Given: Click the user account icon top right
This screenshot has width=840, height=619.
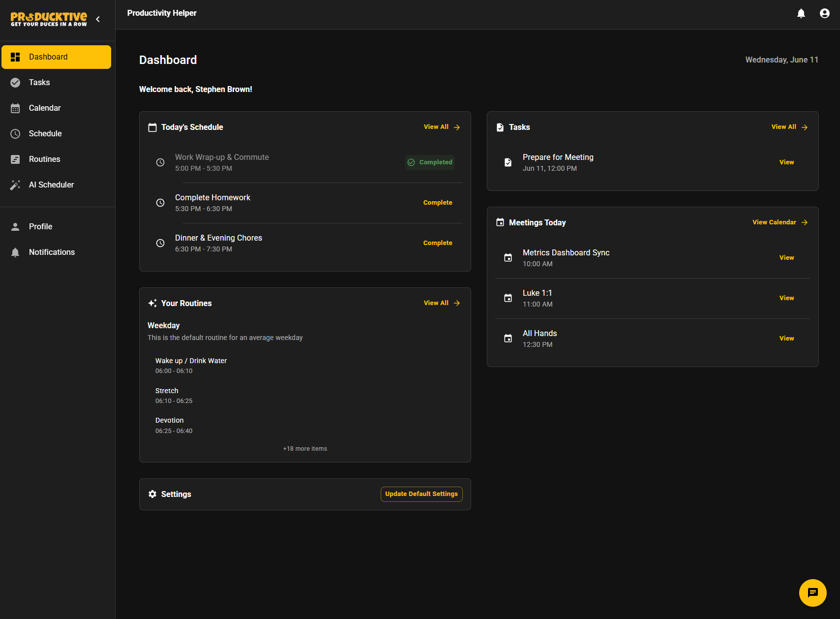Looking at the screenshot, I should click(x=824, y=13).
